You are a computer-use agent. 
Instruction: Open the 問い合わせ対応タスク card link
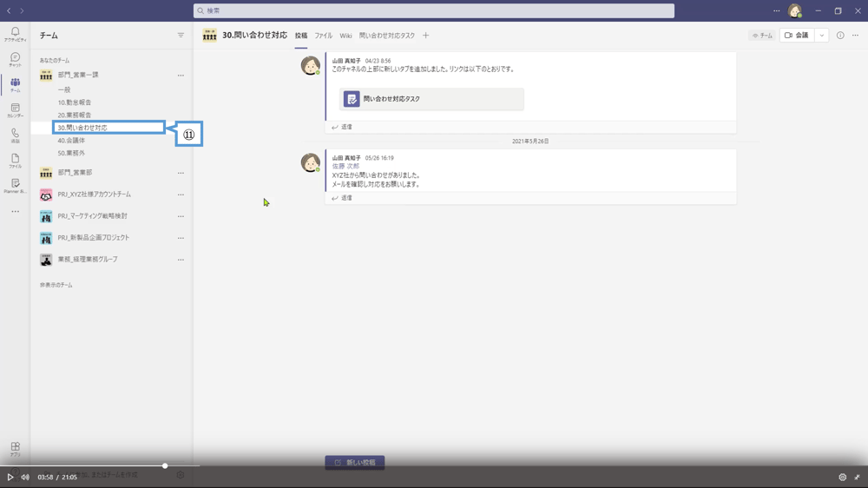click(x=431, y=99)
